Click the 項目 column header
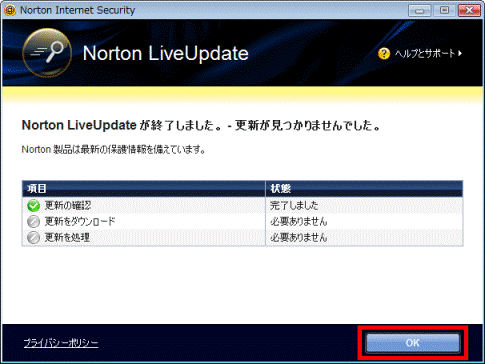Screen dimensions: 485x364 tap(144, 189)
